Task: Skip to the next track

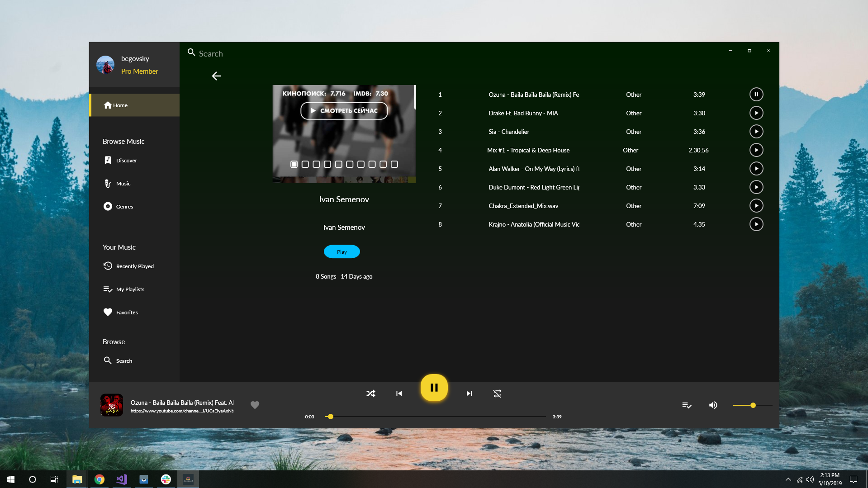Action: coord(469,393)
